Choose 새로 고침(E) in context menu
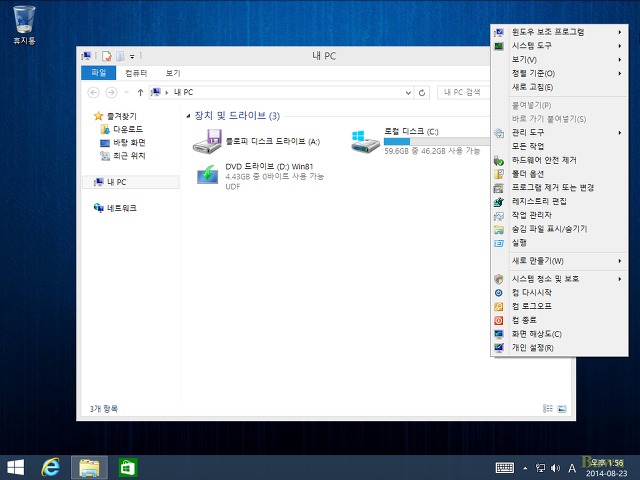The width and height of the screenshot is (640, 480). click(x=559, y=87)
